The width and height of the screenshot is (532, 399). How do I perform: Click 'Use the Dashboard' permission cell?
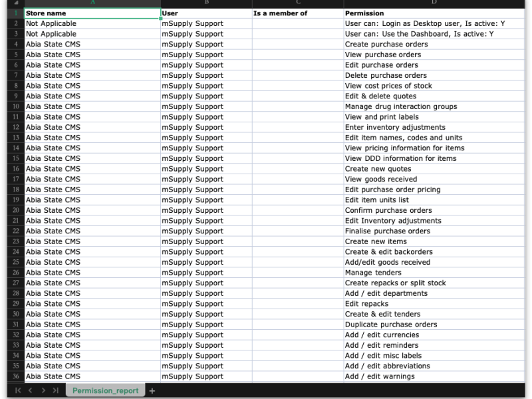pyautogui.click(x=434, y=34)
